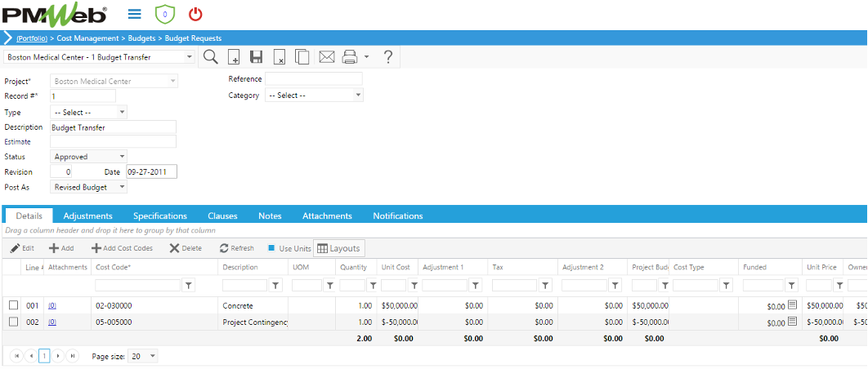Click the Unit Cost column filter icon
The image size is (868, 369).
click(413, 286)
